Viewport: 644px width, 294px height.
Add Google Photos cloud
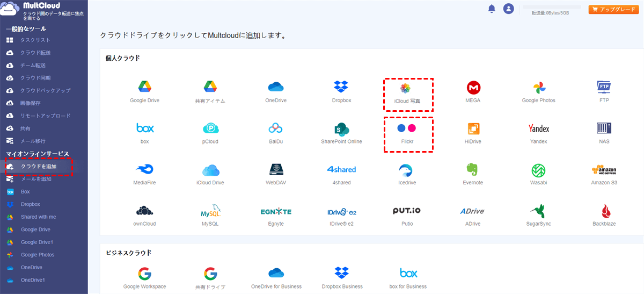coord(539,87)
